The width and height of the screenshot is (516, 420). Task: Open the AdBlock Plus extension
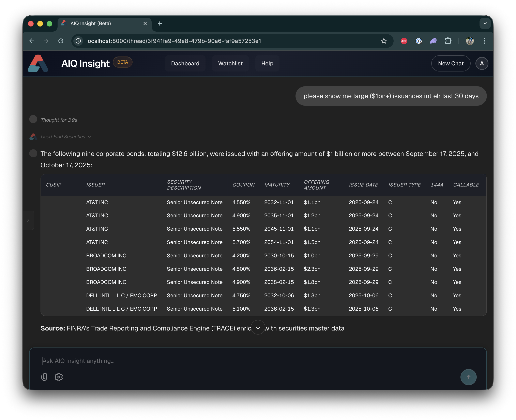(404, 41)
